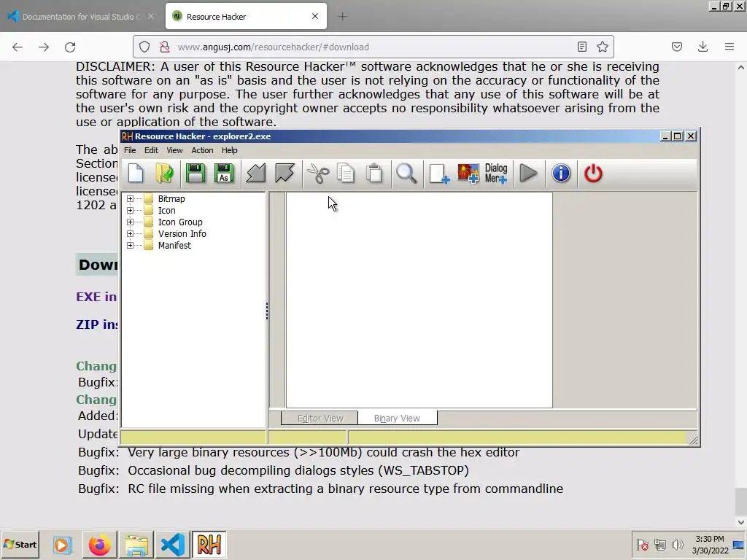
Task: Click the shield tracking protection icon
Action: 144,47
